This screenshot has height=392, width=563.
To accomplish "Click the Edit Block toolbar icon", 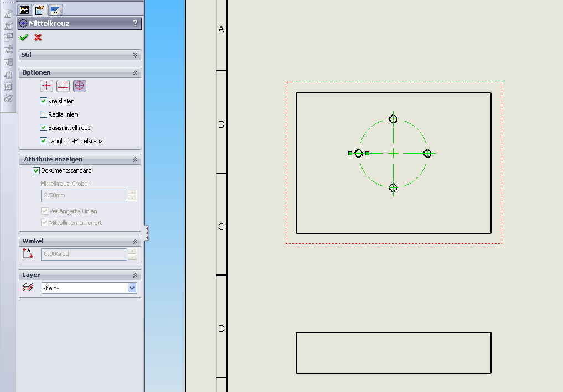I will [8, 26].
